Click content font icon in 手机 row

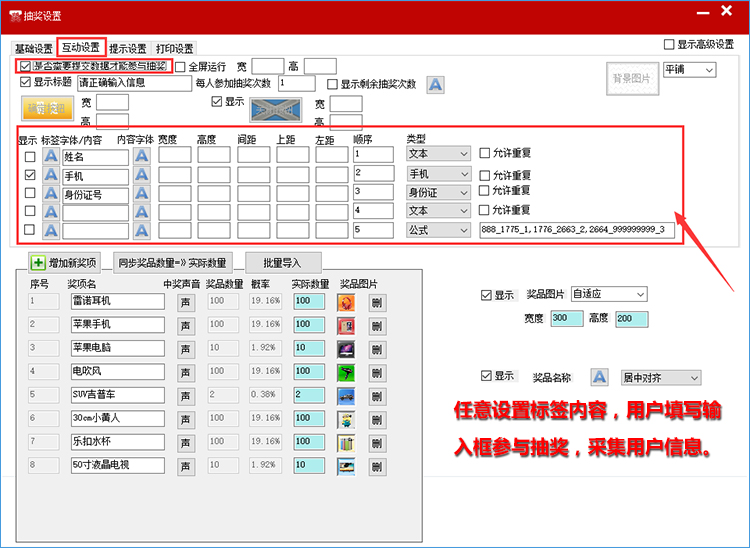pyautogui.click(x=141, y=175)
